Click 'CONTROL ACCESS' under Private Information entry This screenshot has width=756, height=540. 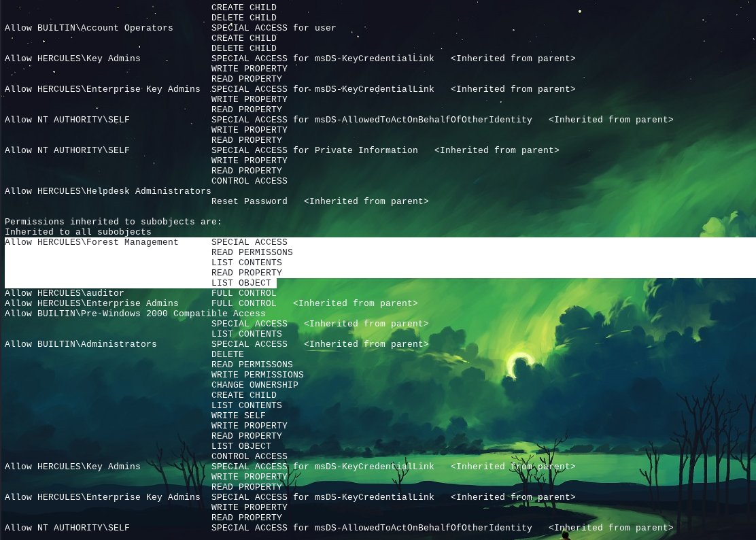tap(250, 182)
